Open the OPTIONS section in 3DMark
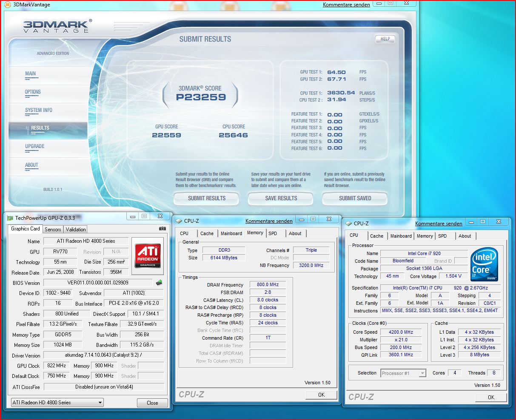This screenshot has width=516, height=420. coord(33,92)
